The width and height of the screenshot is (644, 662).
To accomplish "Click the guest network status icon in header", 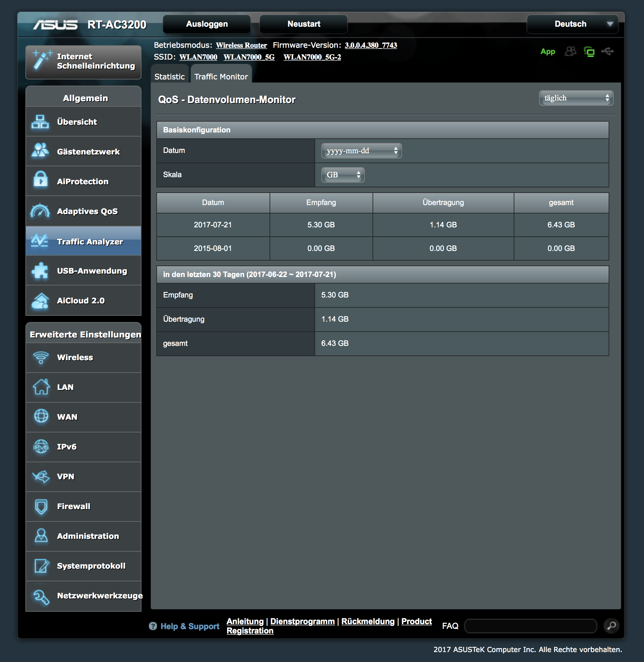I will pos(570,51).
